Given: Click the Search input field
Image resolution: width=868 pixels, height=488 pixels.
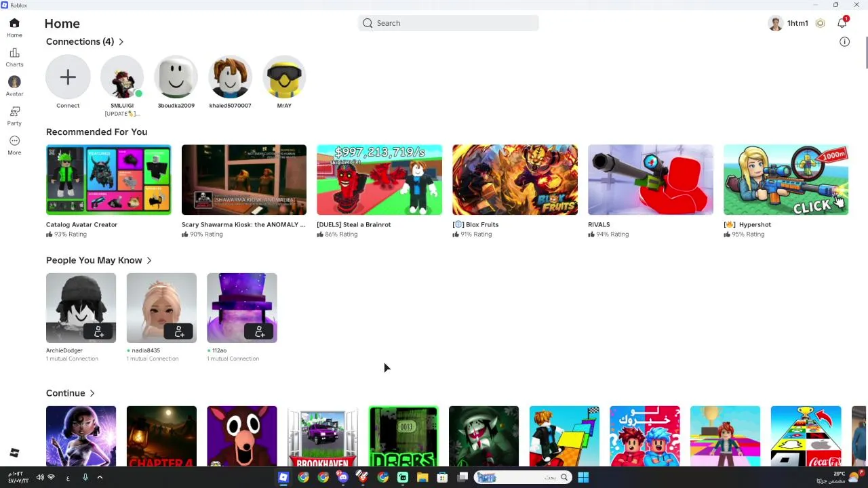Looking at the screenshot, I should 448,23.
